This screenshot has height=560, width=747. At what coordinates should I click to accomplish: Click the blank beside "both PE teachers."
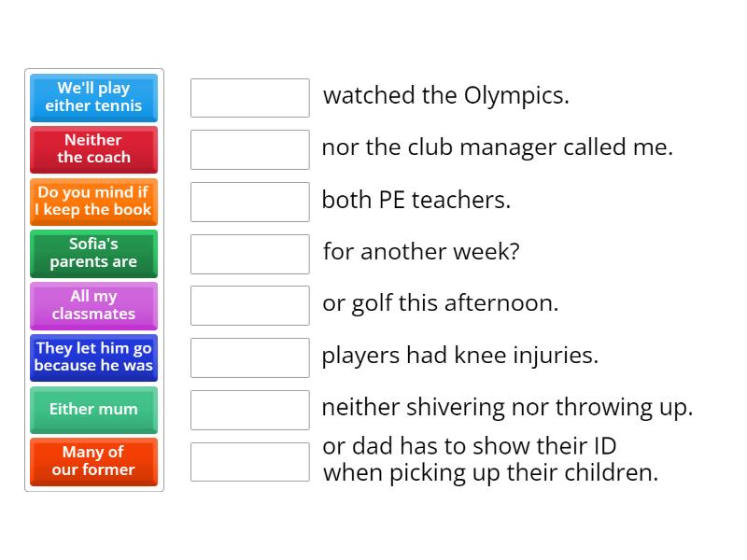(x=249, y=202)
